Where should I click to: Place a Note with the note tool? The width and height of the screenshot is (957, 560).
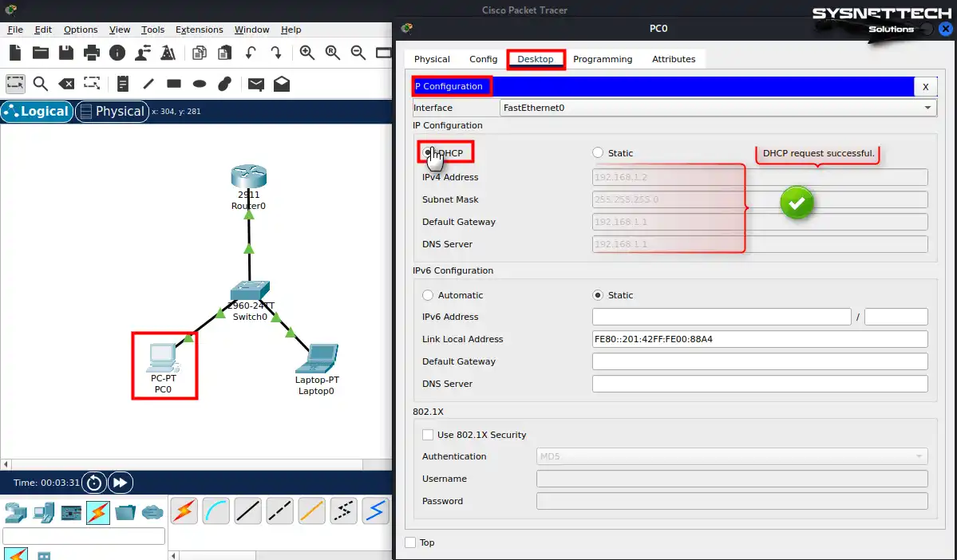point(123,84)
